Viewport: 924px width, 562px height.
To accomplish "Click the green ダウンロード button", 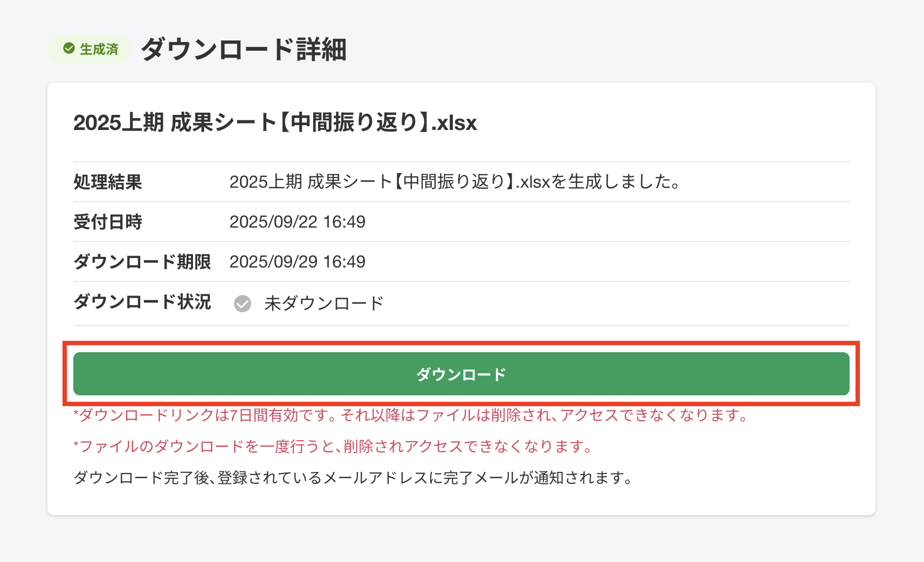I will point(461,374).
